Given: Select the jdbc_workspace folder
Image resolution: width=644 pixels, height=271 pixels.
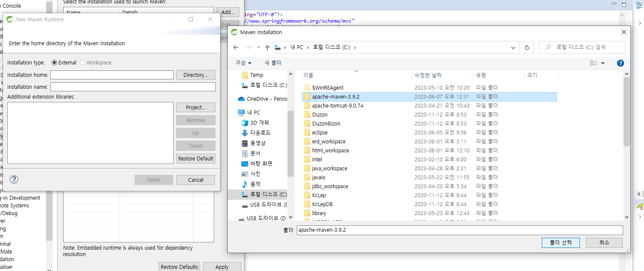Looking at the screenshot, I should click(330, 186).
